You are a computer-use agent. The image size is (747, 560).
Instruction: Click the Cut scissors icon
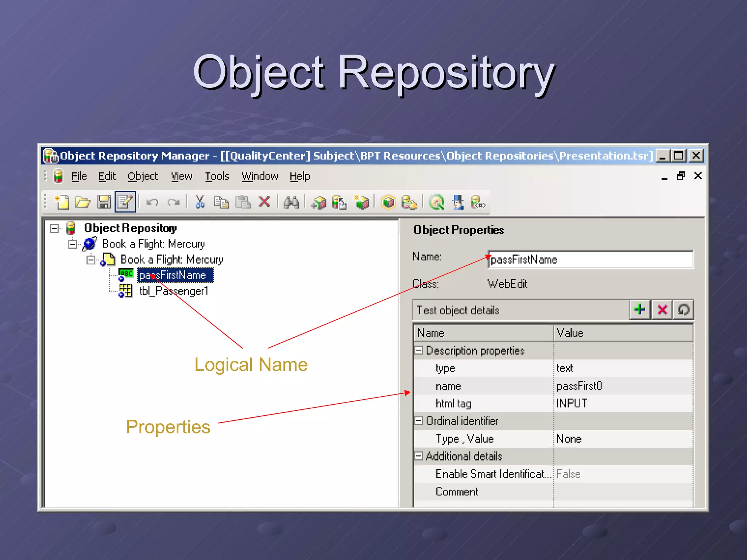click(x=200, y=202)
